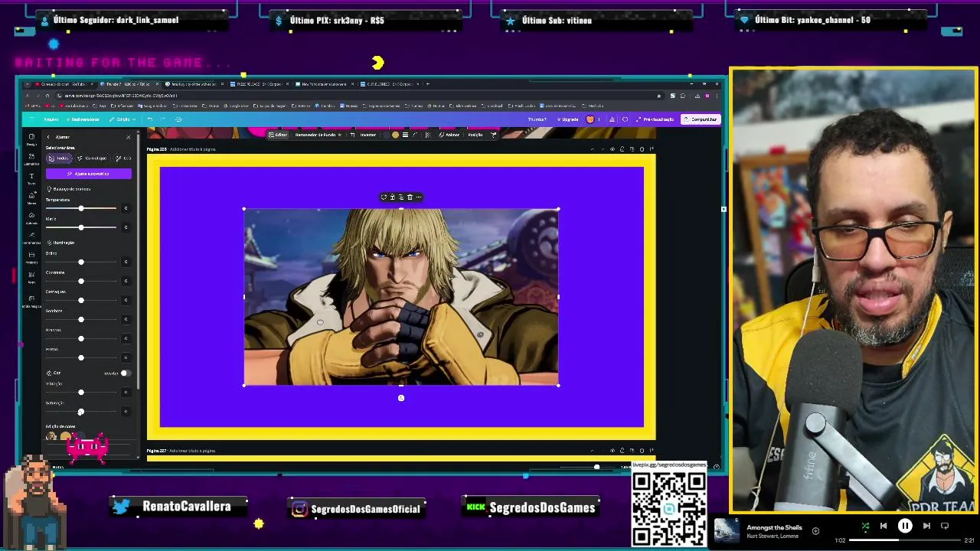Open the transparency icon in image toolbar
This screenshot has height=551, width=980.
427,135
